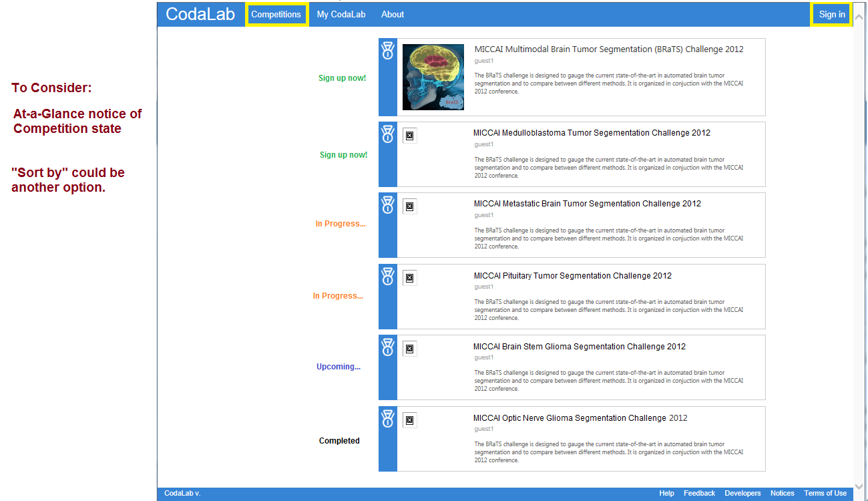Click medal icon on Brain Stem Glioma card
Image resolution: width=868 pixels, height=501 pixels.
click(x=388, y=347)
